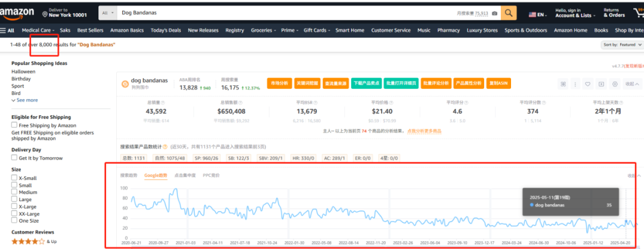Click the highlighted 2025-05-11 chart data point
The image size is (644, 249).
click(626, 222)
